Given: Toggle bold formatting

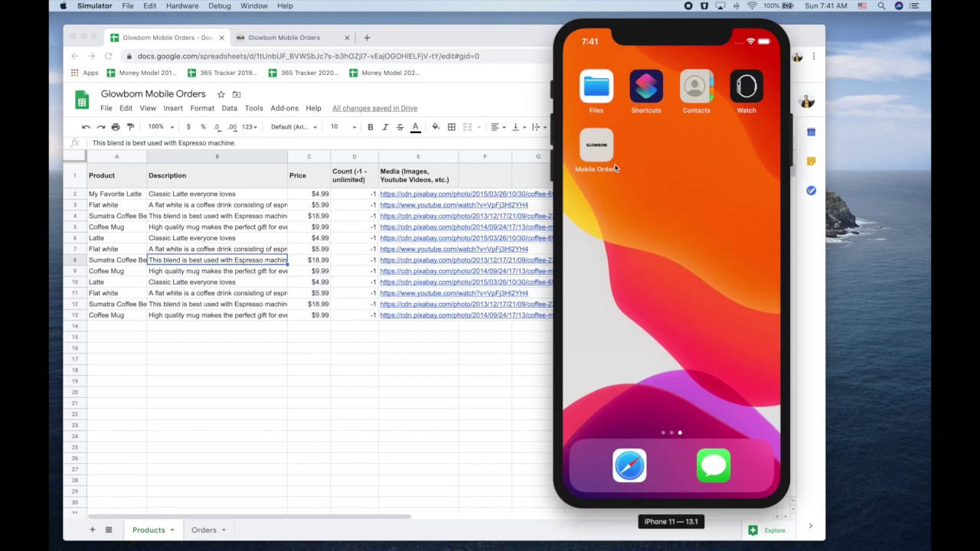Looking at the screenshot, I should 371,127.
